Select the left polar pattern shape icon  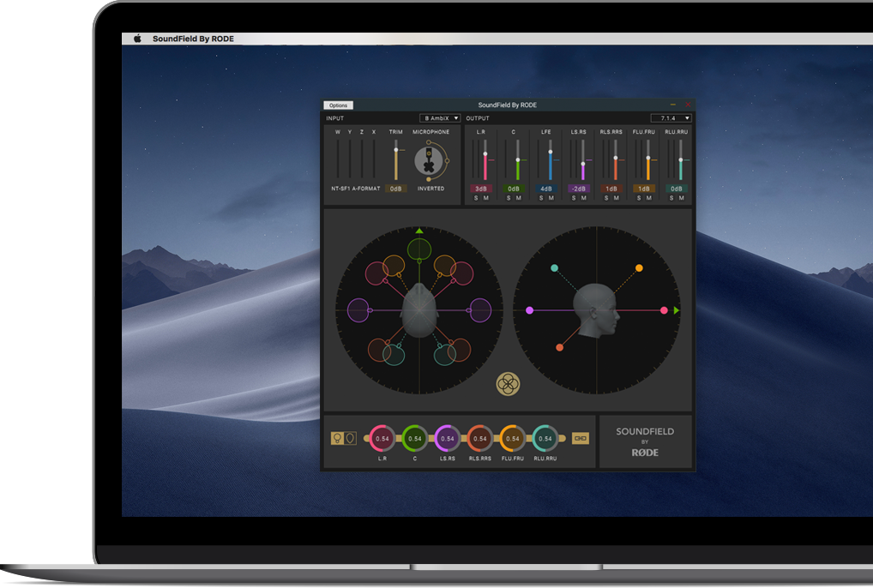(337, 438)
